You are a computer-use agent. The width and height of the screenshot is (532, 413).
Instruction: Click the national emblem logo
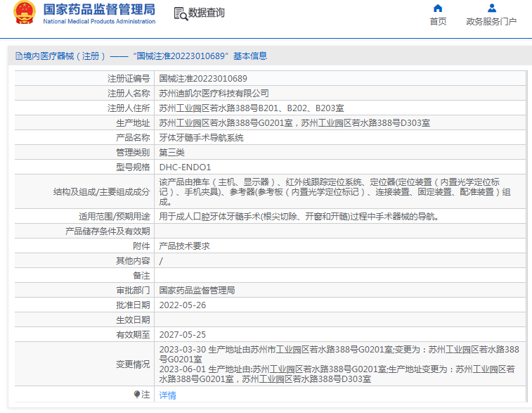[x=25, y=13]
